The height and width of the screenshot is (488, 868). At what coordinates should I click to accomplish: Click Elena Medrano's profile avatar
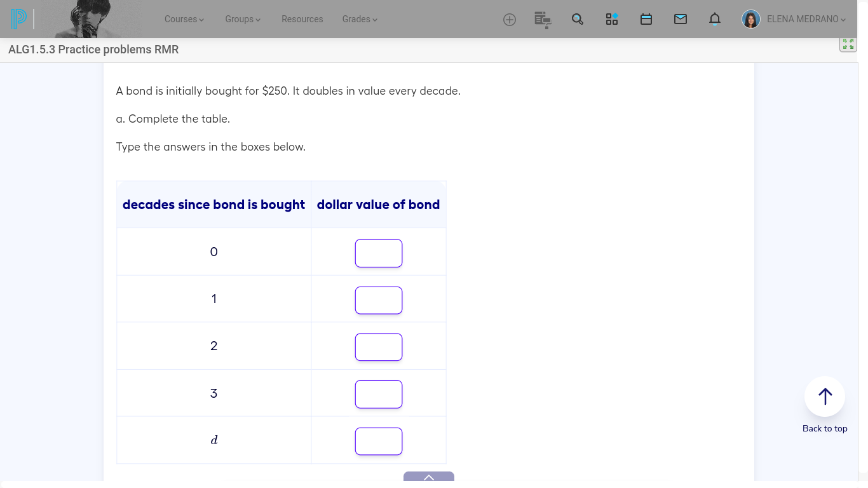[x=750, y=19]
